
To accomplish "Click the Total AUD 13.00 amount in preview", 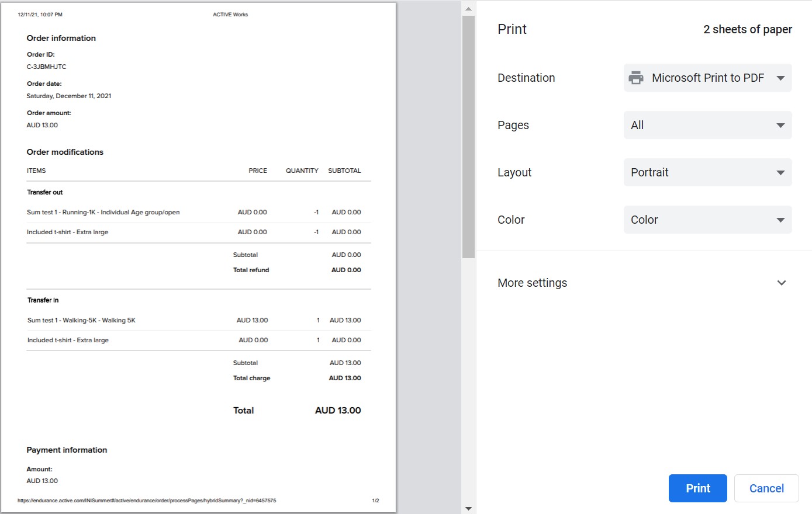I will [338, 411].
